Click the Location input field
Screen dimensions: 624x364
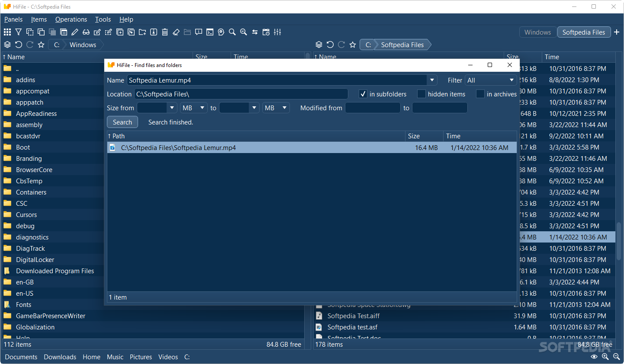click(x=241, y=94)
